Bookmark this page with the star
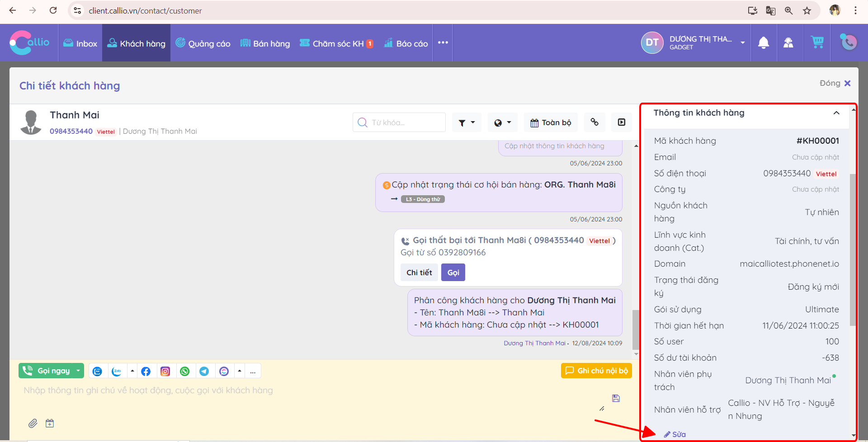 click(x=807, y=10)
